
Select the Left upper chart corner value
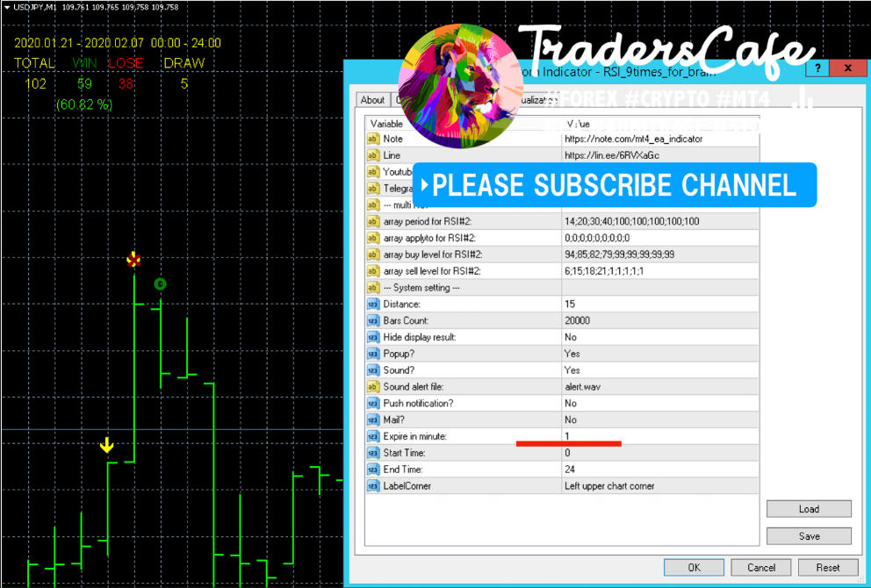coord(609,486)
